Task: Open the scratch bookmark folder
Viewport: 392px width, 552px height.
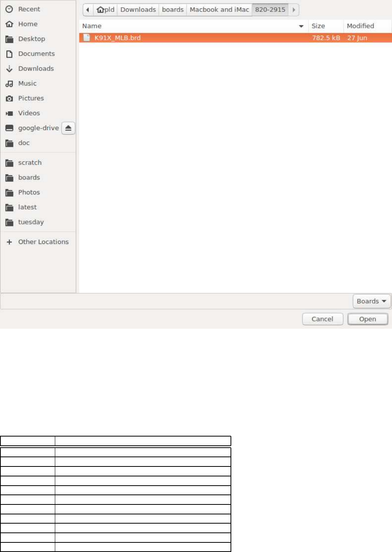Action: pyautogui.click(x=38, y=163)
